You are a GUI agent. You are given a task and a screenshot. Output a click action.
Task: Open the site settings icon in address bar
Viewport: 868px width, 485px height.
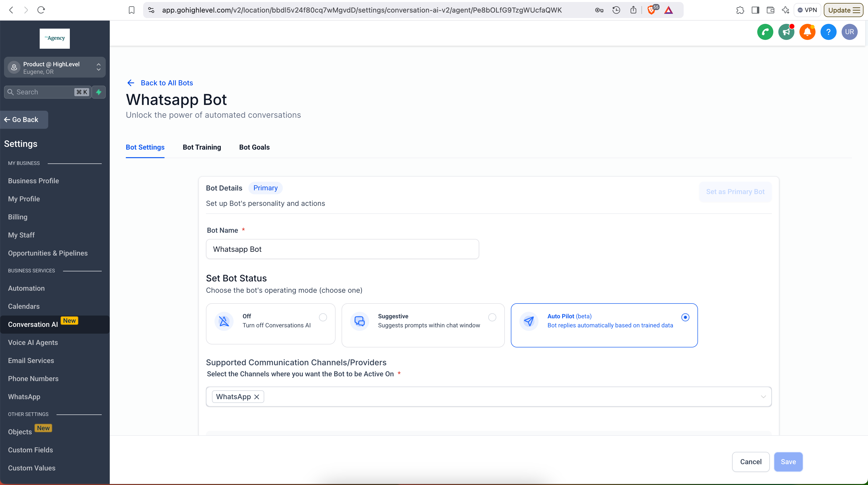click(151, 10)
